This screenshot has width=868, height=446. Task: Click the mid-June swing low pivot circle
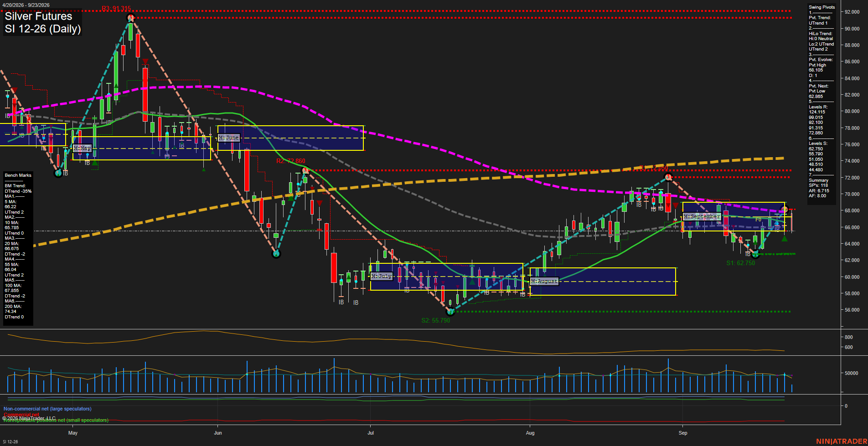276,254
